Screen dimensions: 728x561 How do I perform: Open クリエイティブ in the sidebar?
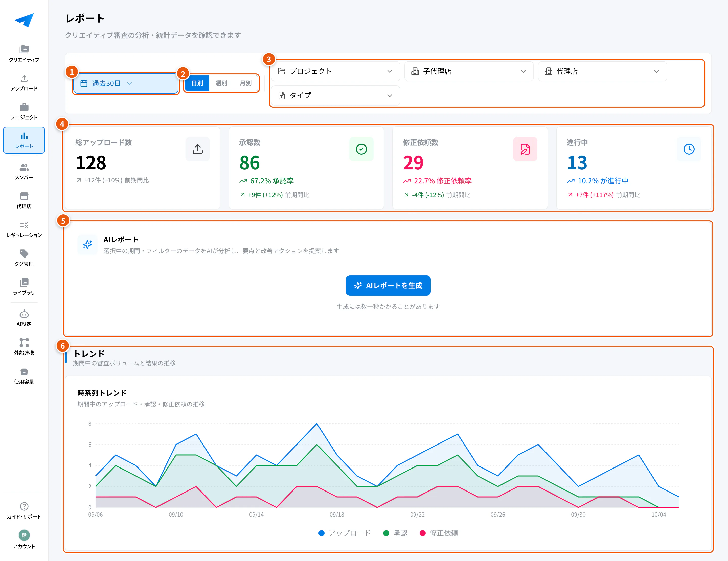[24, 54]
